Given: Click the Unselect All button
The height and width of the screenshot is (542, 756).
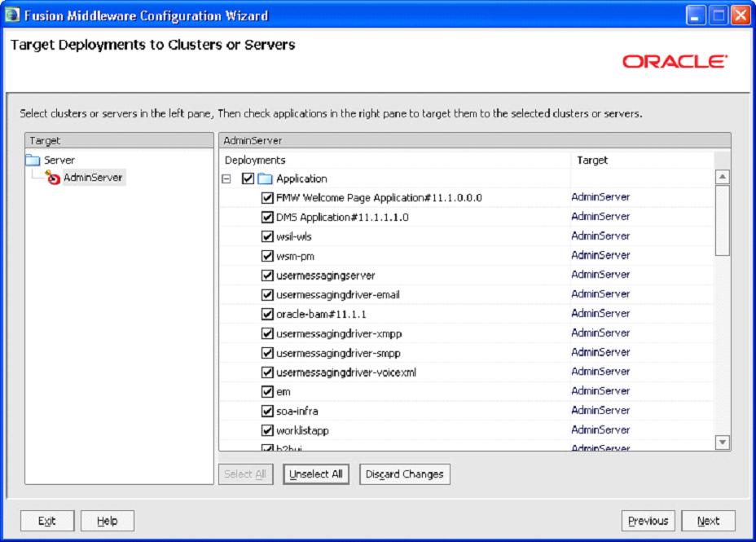Looking at the screenshot, I should [316, 474].
